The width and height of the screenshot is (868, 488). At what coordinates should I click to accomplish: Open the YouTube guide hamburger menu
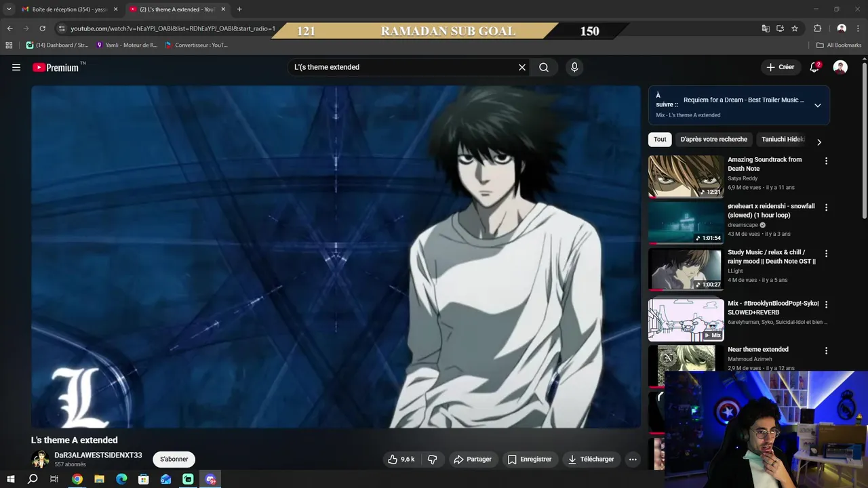(16, 67)
